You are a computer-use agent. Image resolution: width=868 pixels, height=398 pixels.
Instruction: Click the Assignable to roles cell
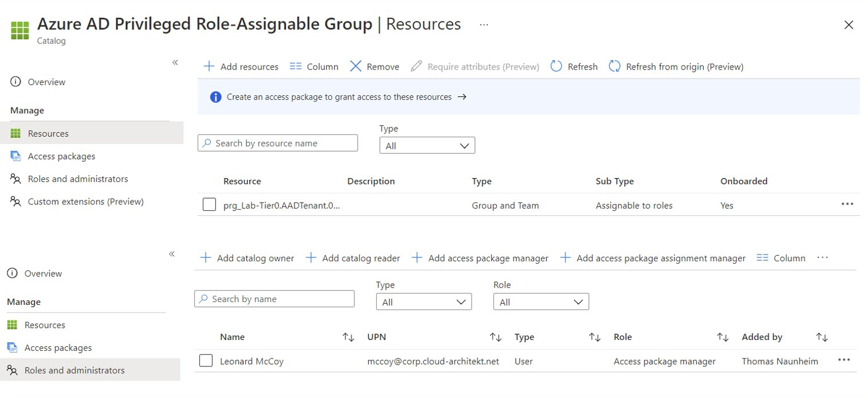634,206
